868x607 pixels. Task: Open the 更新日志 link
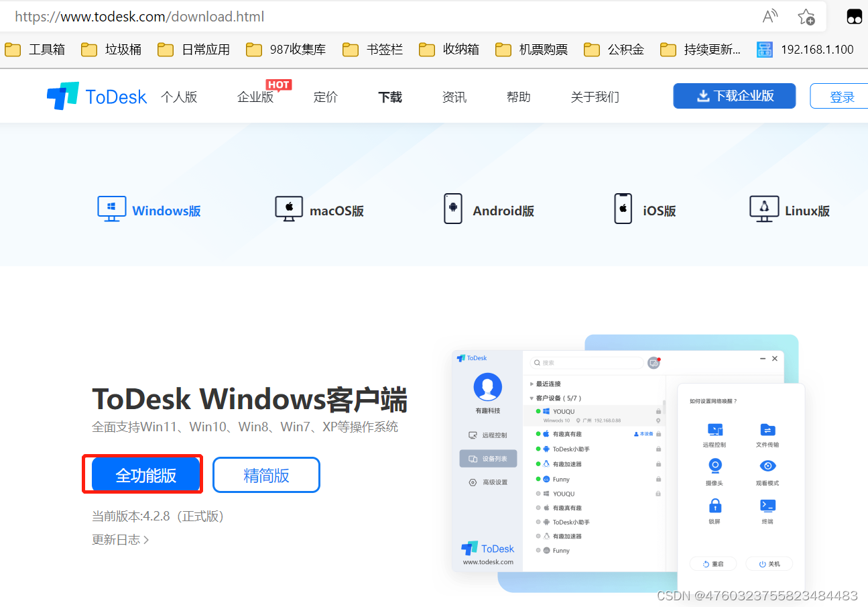tap(120, 539)
